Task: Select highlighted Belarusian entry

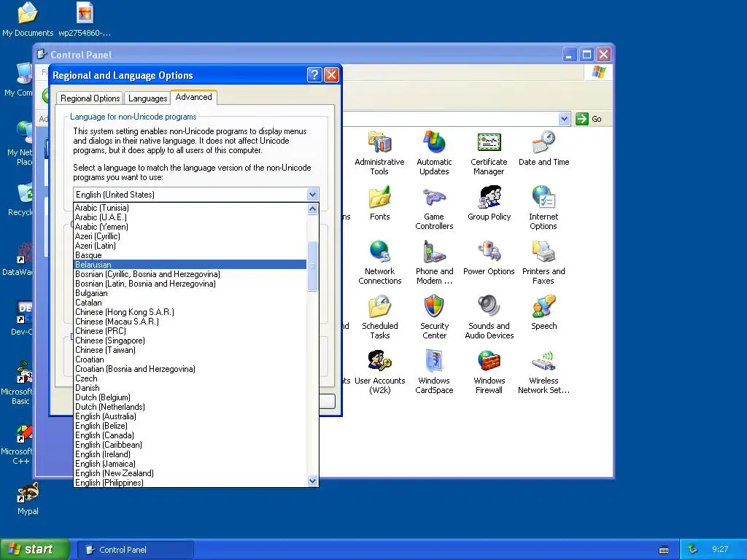Action: (190, 265)
